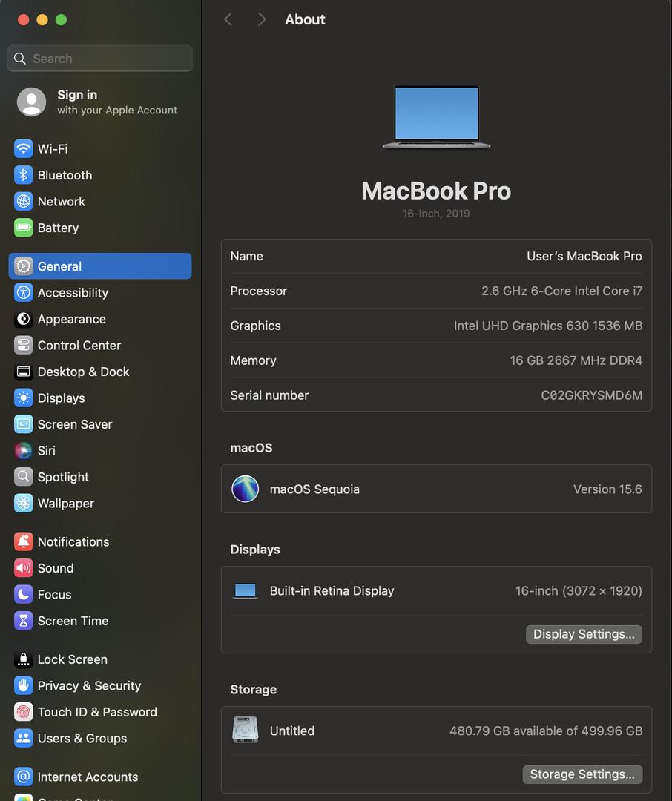
Task: Click the Display Settings... button
Action: (x=584, y=634)
